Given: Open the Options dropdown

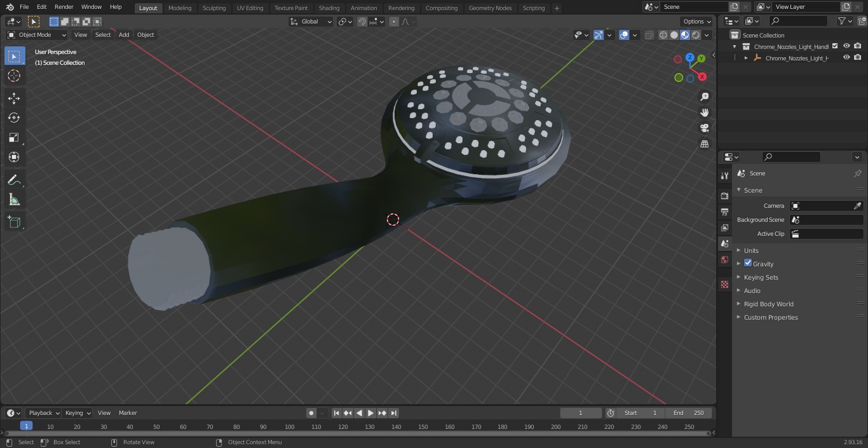Looking at the screenshot, I should point(697,22).
